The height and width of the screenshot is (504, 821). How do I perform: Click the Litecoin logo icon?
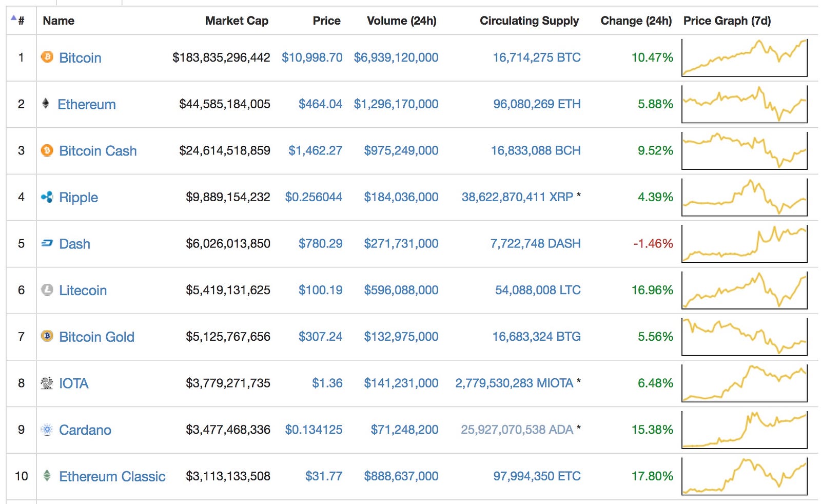click(x=47, y=290)
